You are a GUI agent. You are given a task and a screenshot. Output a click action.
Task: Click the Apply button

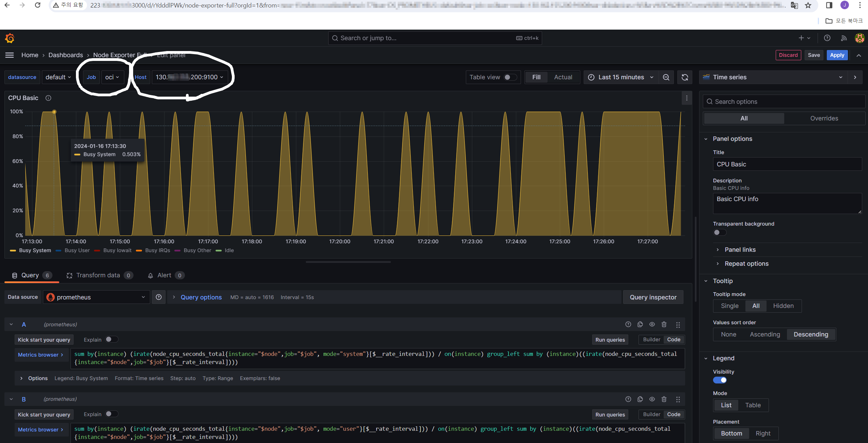point(837,55)
